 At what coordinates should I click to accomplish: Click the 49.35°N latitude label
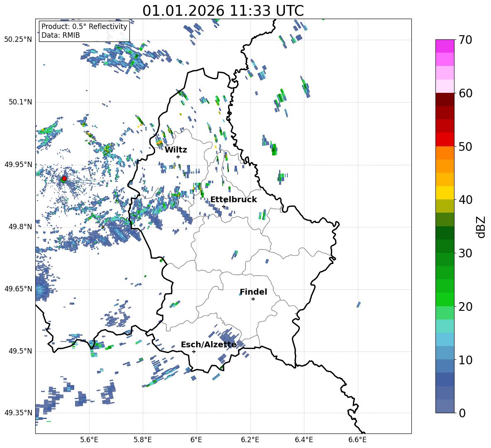[x=18, y=413]
